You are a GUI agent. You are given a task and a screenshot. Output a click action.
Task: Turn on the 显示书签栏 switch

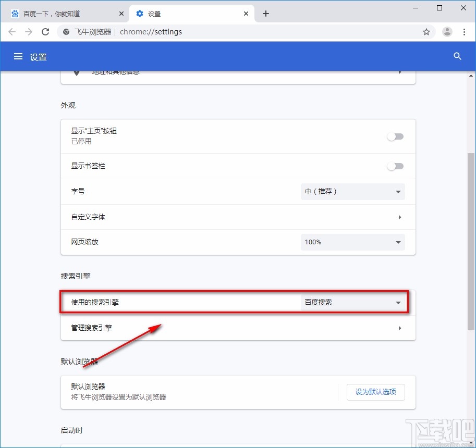coord(395,166)
